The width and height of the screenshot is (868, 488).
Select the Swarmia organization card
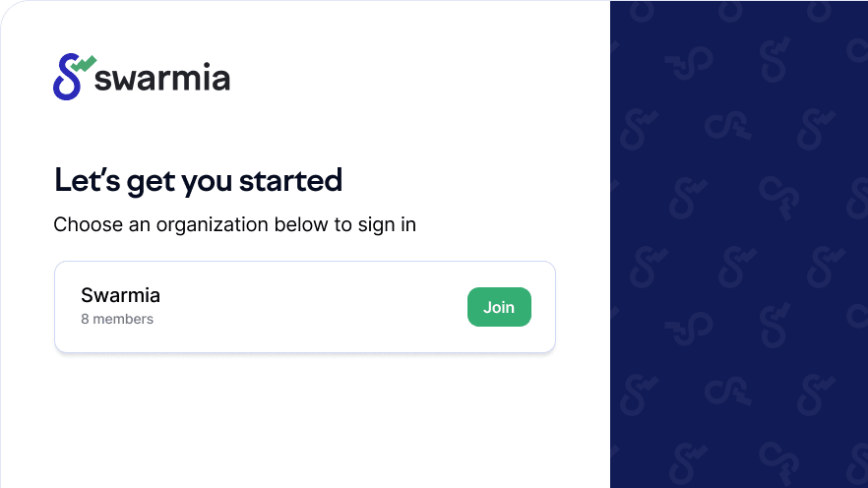click(x=305, y=307)
